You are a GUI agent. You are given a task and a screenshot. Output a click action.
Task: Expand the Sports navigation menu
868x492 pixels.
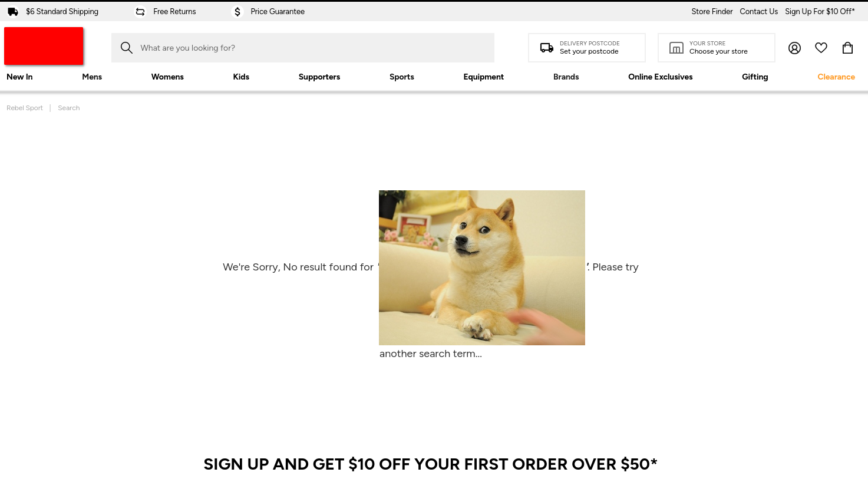point(402,77)
